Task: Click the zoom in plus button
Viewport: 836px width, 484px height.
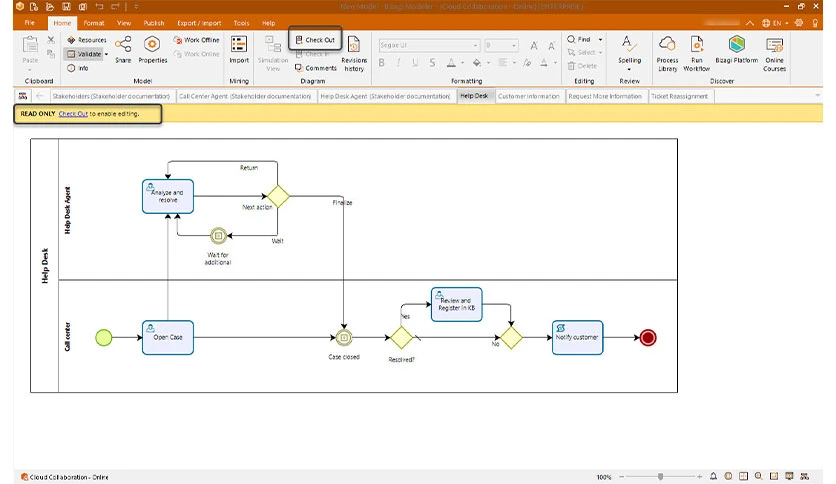Action: pos(700,477)
